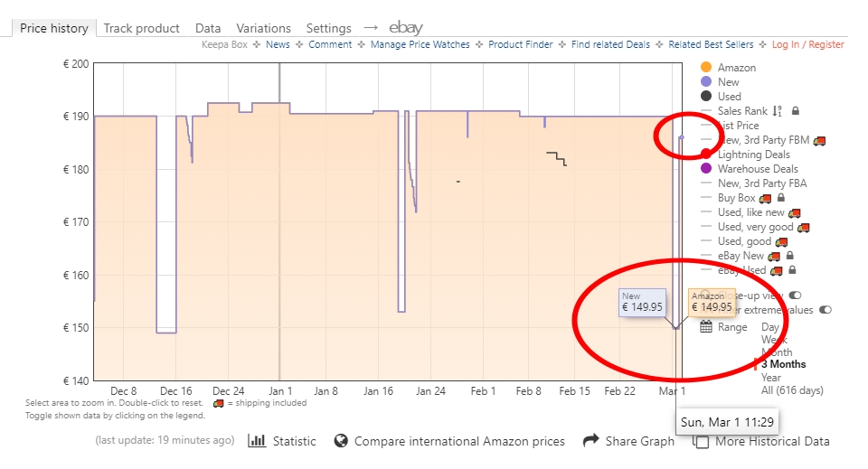Image resolution: width=868 pixels, height=469 pixels.
Task: Toggle the orange Amazon legend dot
Action: pos(706,68)
